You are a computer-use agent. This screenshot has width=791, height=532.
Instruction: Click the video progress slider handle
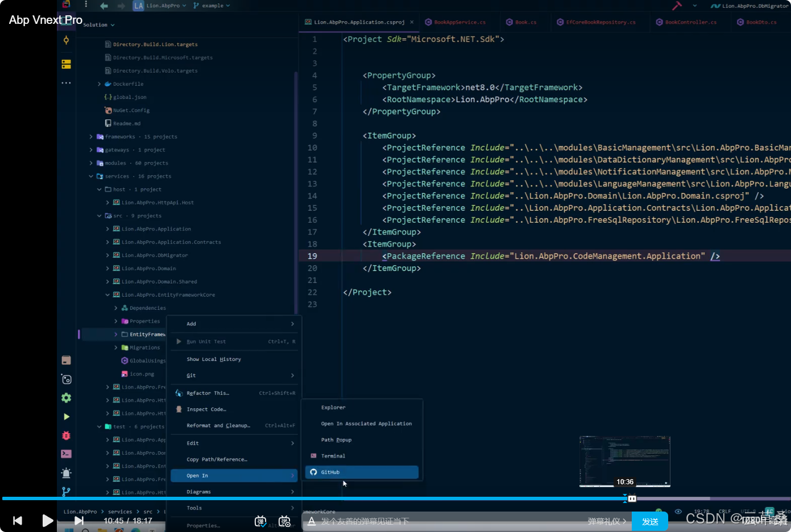[x=632, y=498]
